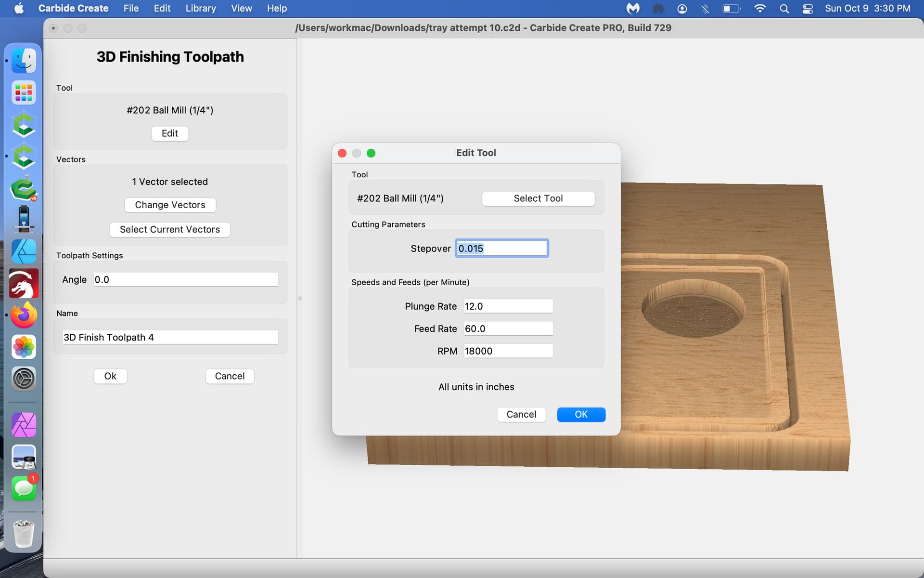The width and height of the screenshot is (924, 578).
Task: Click the user account menu bar icon
Action: [682, 8]
